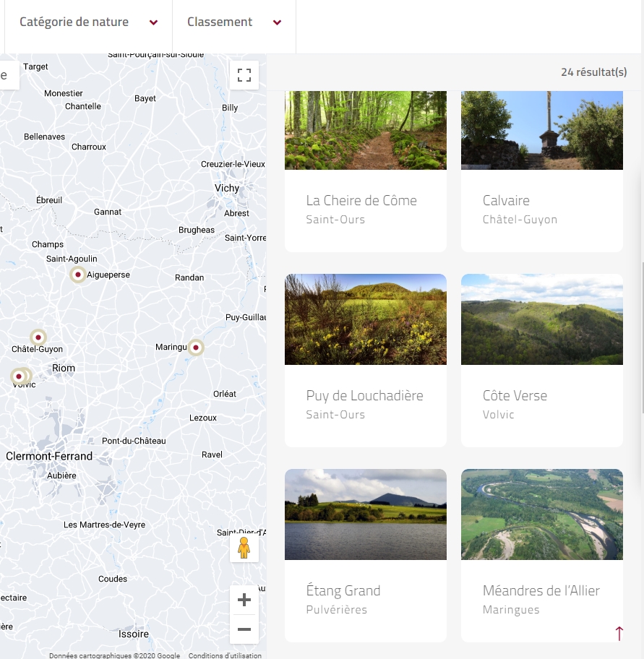Click the Pont-du-Château label on map
The image size is (644, 659).
(134, 441)
